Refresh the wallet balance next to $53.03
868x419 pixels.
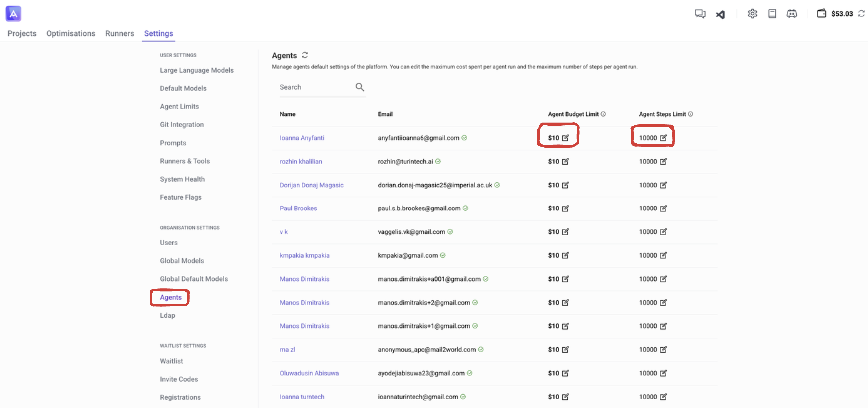(861, 13)
